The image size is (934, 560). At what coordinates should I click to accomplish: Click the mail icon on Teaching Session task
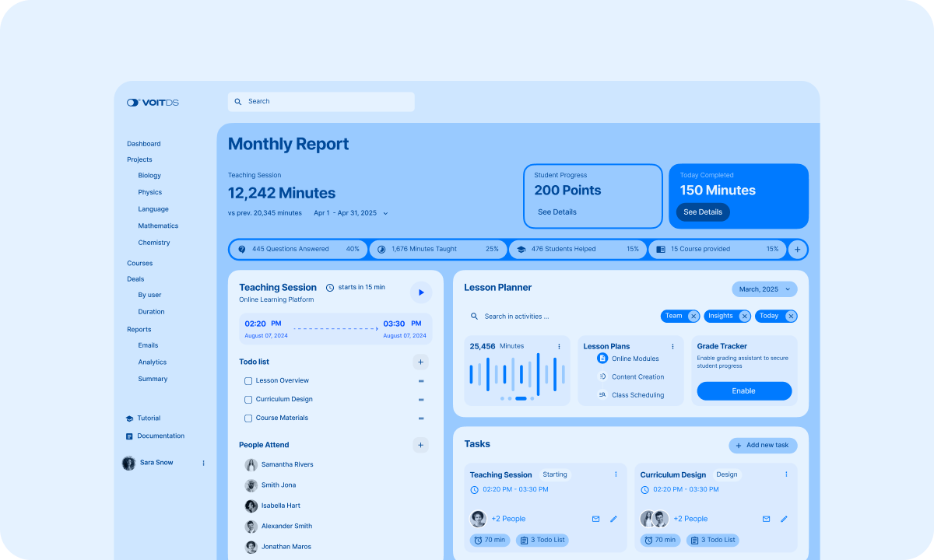[596, 519]
